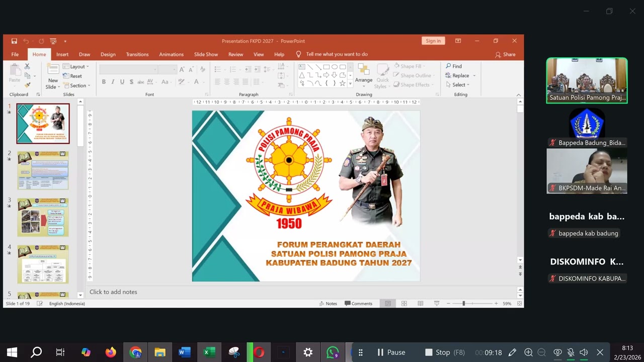Click Shape Fill option

pos(410,66)
